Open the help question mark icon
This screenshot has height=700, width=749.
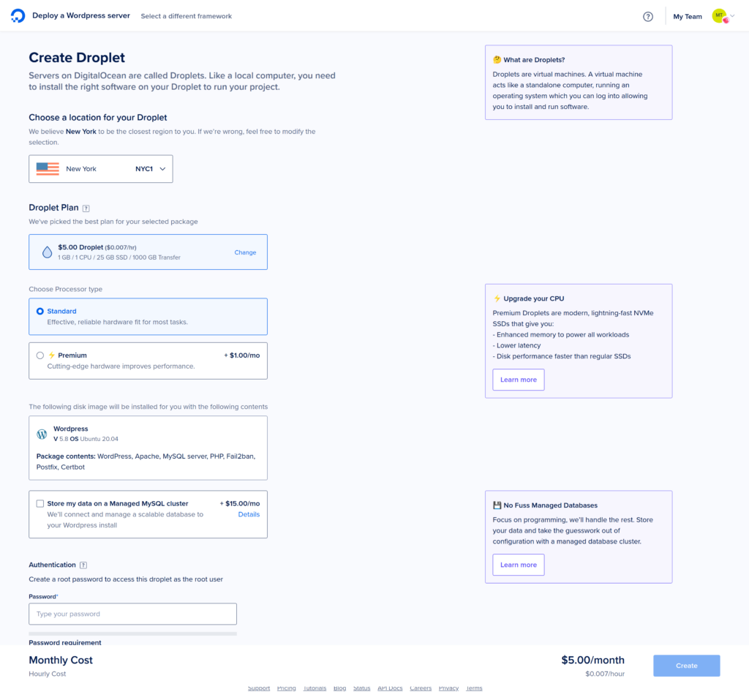point(648,17)
